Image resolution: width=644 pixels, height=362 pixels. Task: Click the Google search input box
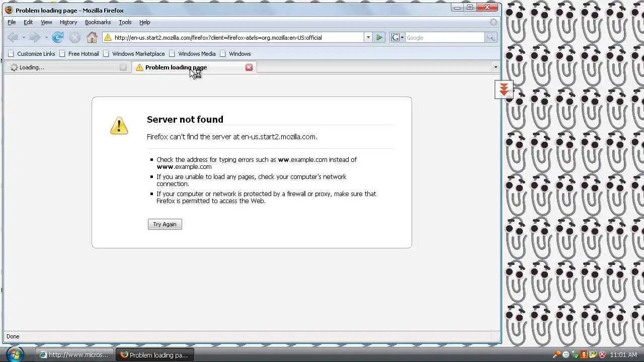click(444, 38)
